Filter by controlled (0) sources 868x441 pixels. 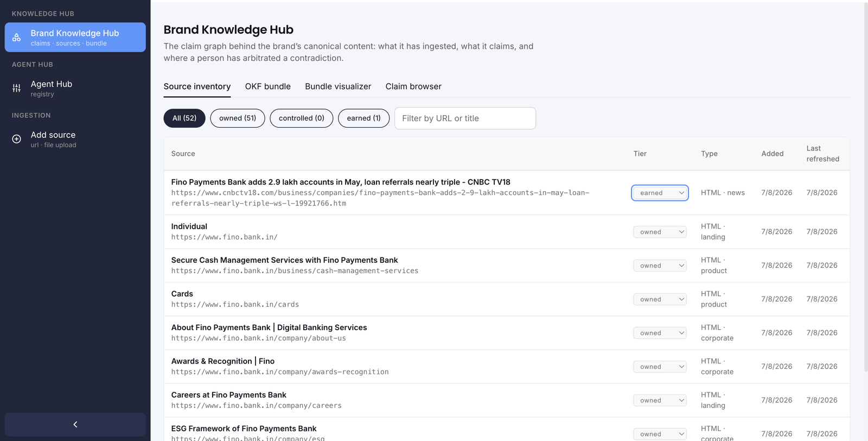point(302,118)
